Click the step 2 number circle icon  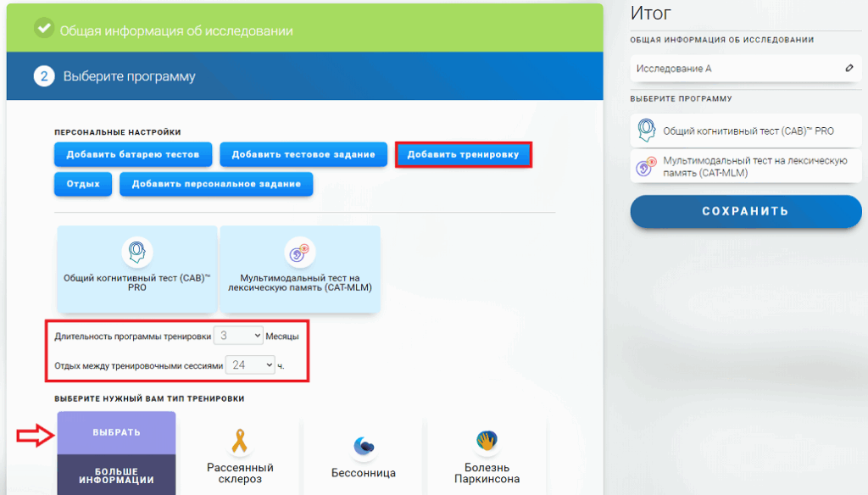(x=44, y=76)
